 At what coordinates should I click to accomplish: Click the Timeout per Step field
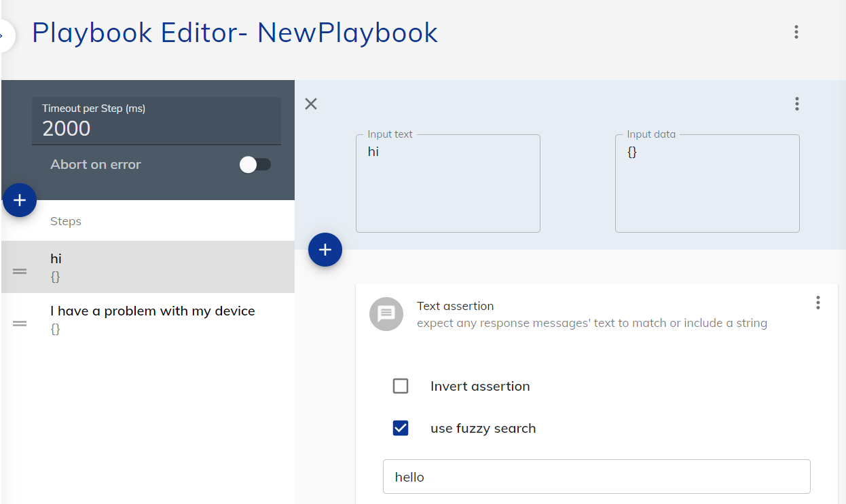(156, 121)
